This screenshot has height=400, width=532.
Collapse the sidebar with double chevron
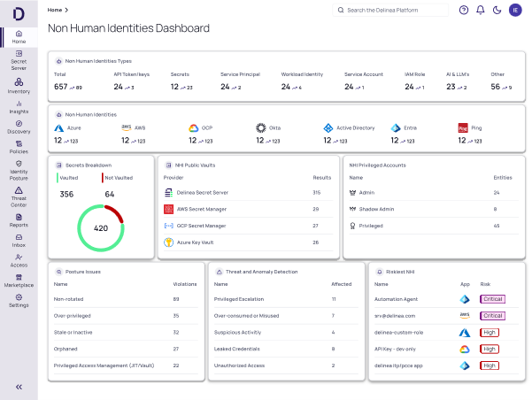(x=19, y=387)
